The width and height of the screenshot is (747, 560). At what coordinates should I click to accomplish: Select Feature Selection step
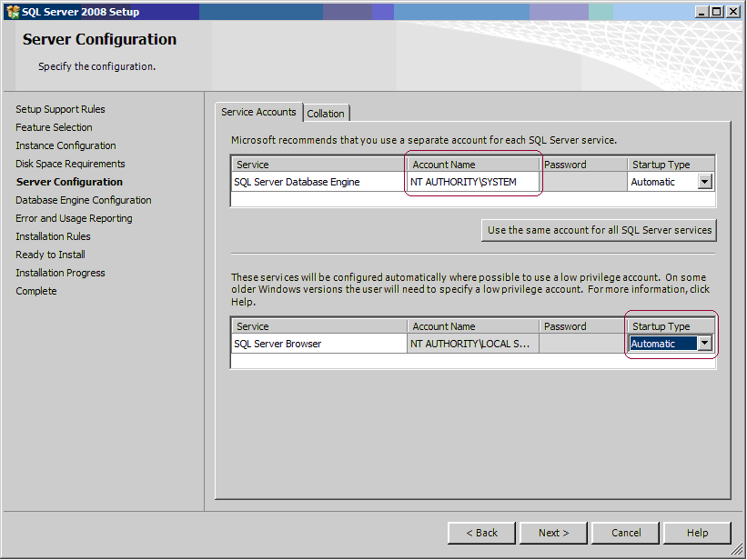tap(54, 127)
